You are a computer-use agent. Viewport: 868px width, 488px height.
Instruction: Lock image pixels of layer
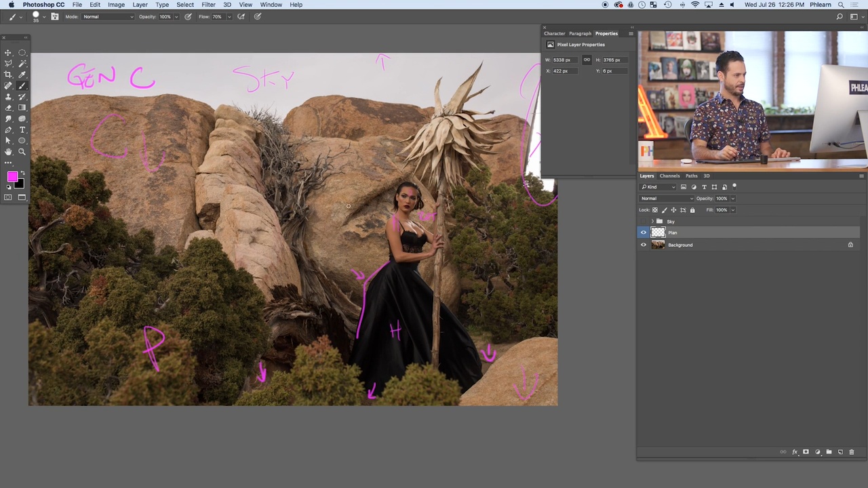click(664, 210)
